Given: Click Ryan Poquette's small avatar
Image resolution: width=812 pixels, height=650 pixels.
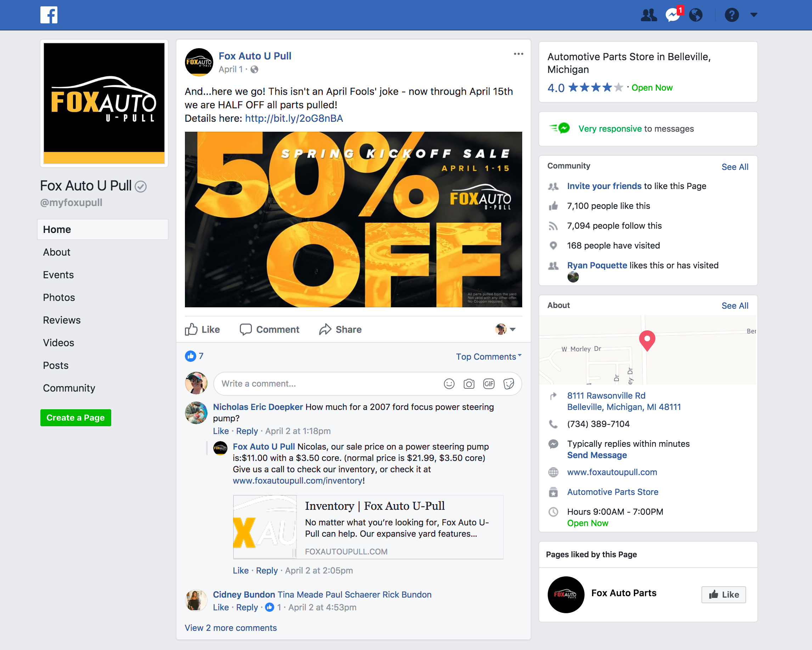Looking at the screenshot, I should [573, 277].
